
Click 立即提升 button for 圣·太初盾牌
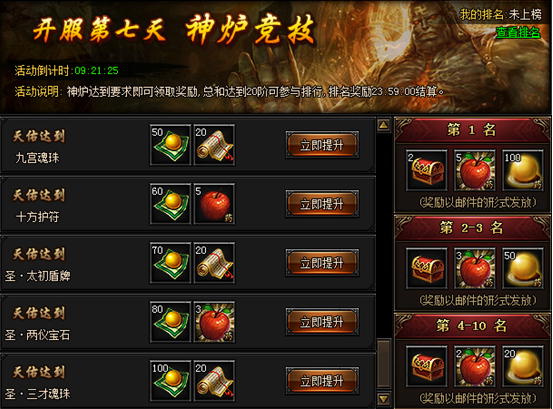coord(322,263)
